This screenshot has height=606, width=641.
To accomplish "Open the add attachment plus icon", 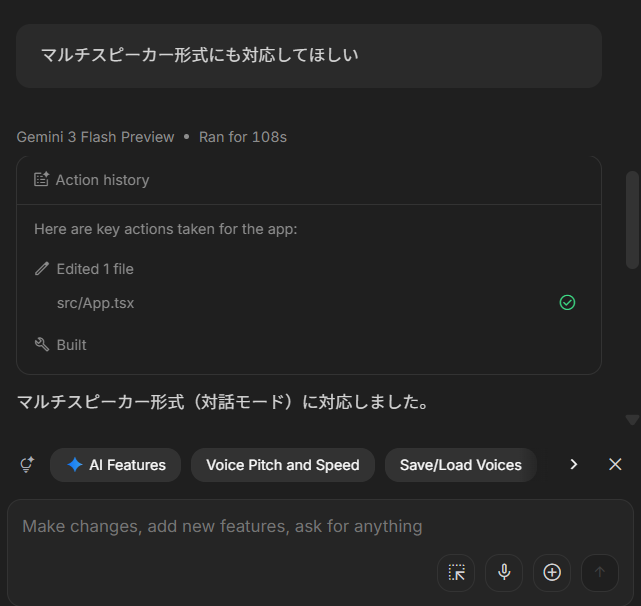I will (552, 572).
